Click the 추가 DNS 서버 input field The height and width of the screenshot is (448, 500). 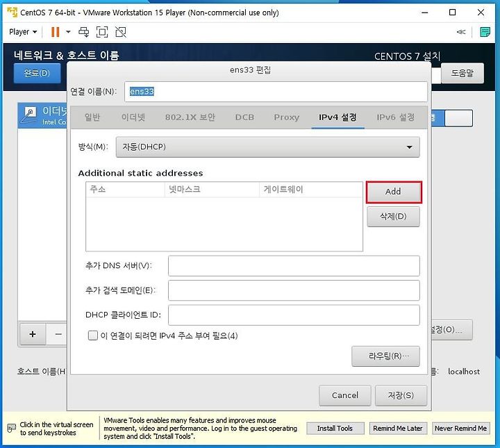(x=294, y=266)
